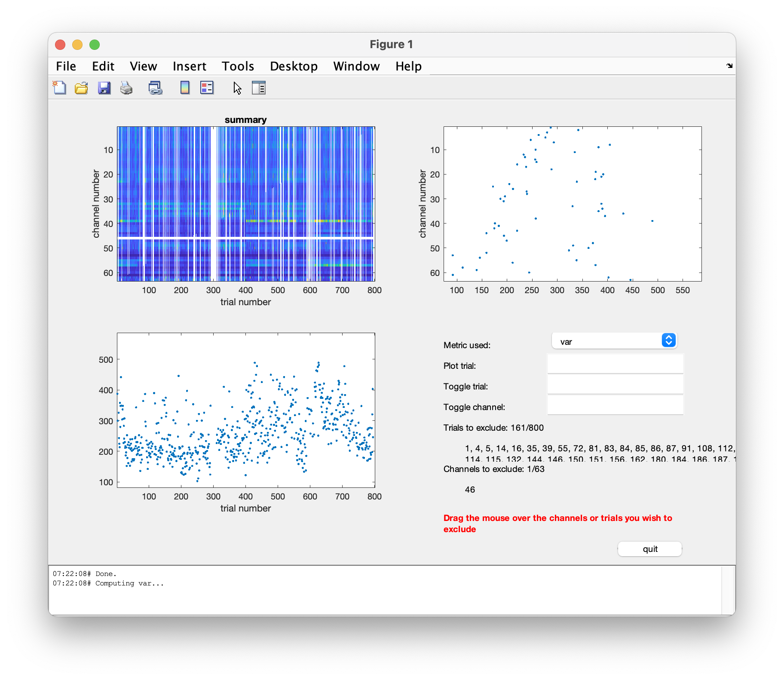Minimize the Figure 1 window

coord(77,45)
